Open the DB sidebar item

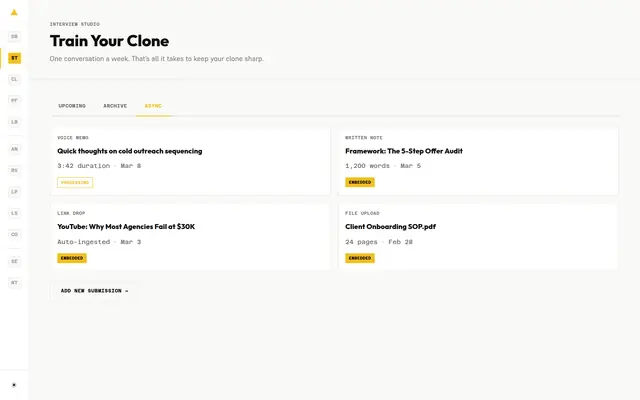coord(14,36)
